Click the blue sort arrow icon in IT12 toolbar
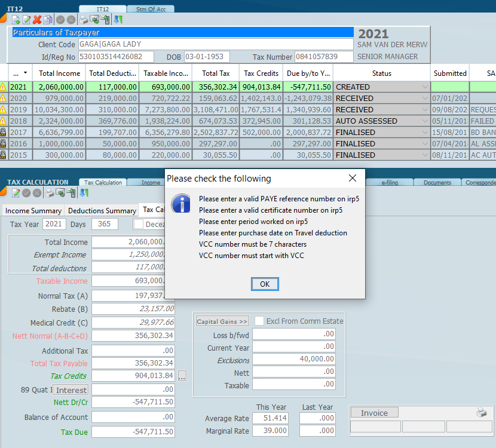This screenshot has height=448, width=496. tap(118, 20)
